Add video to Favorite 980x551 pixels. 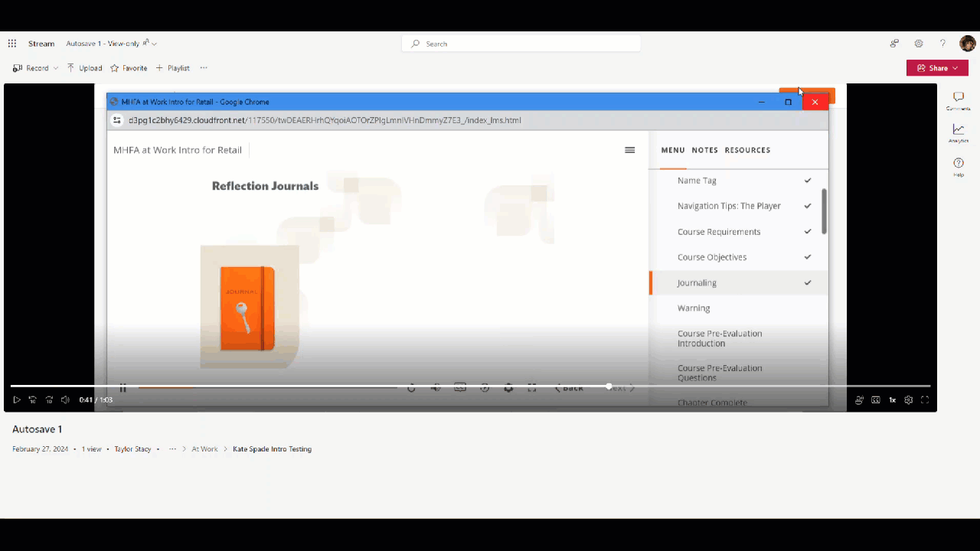pyautogui.click(x=129, y=68)
